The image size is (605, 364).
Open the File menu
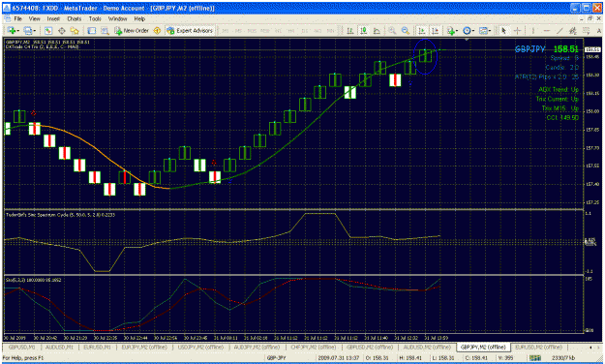click(x=18, y=18)
